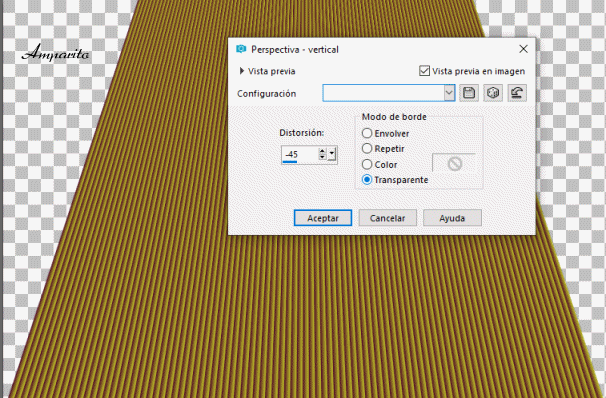This screenshot has height=398, width=606.
Task: Click inside the Distorsión value field
Action: click(300, 155)
